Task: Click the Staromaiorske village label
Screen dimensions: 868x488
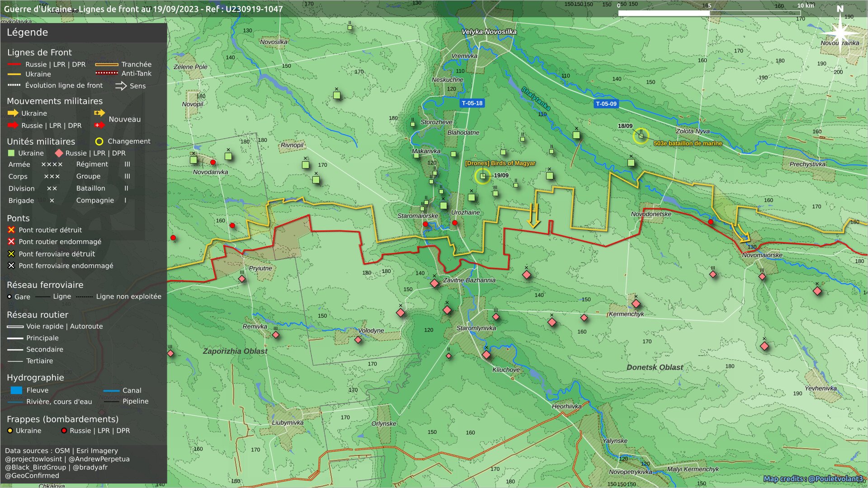Action: pyautogui.click(x=418, y=216)
